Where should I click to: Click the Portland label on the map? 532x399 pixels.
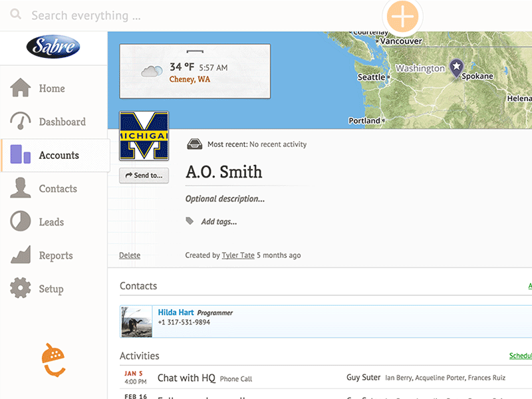pos(364,121)
